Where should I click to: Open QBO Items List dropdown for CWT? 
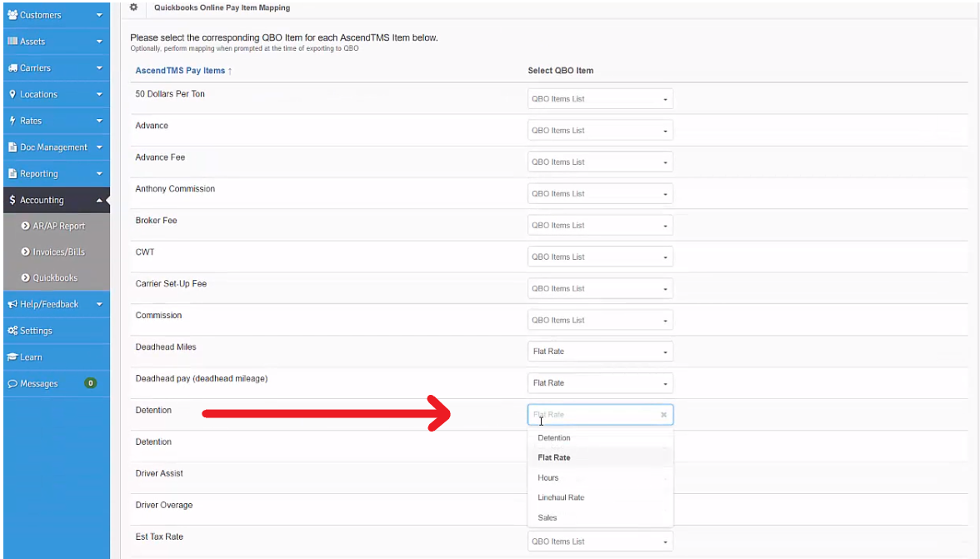click(600, 257)
